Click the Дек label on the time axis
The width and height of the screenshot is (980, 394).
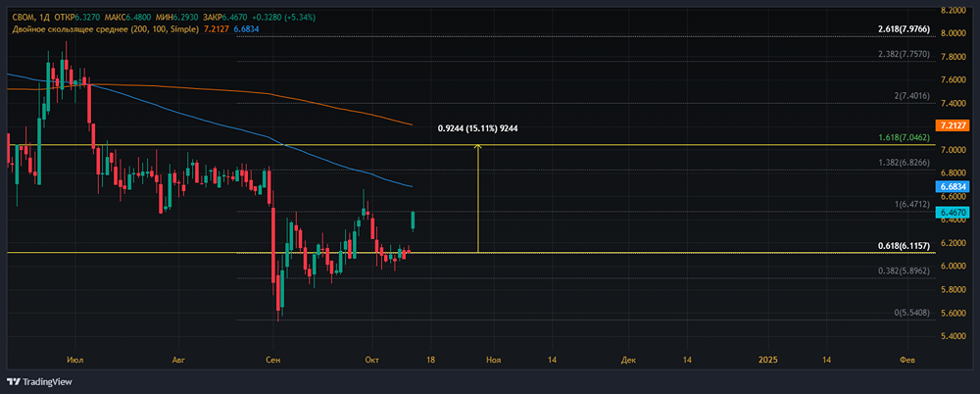pos(629,361)
